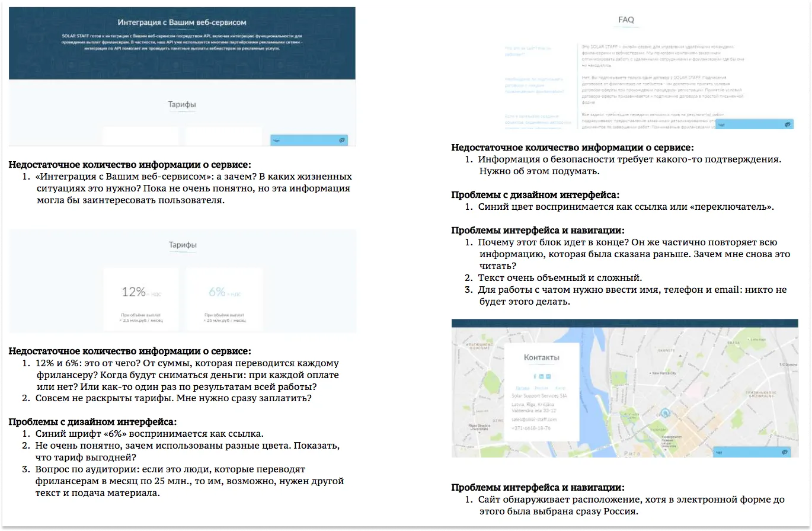The height and width of the screenshot is (531, 812).
Task: Click chat bubble icon in the FAQ screenshot
Action: point(788,124)
